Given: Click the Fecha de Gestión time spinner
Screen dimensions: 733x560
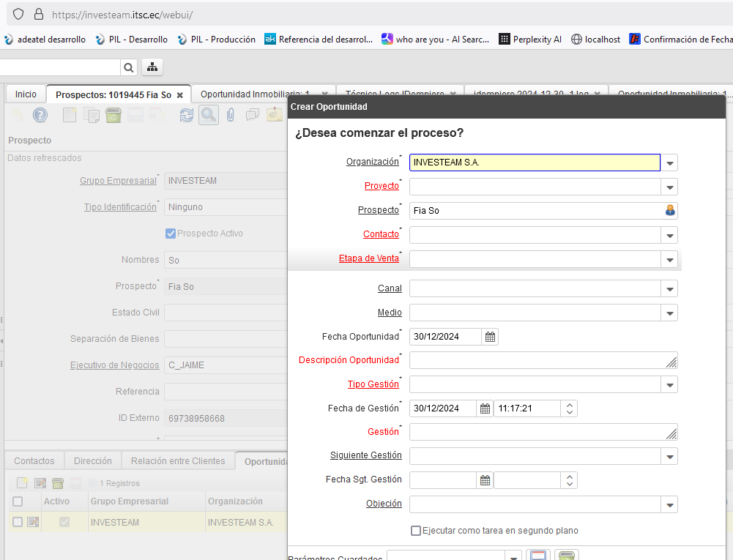Looking at the screenshot, I should click(570, 408).
